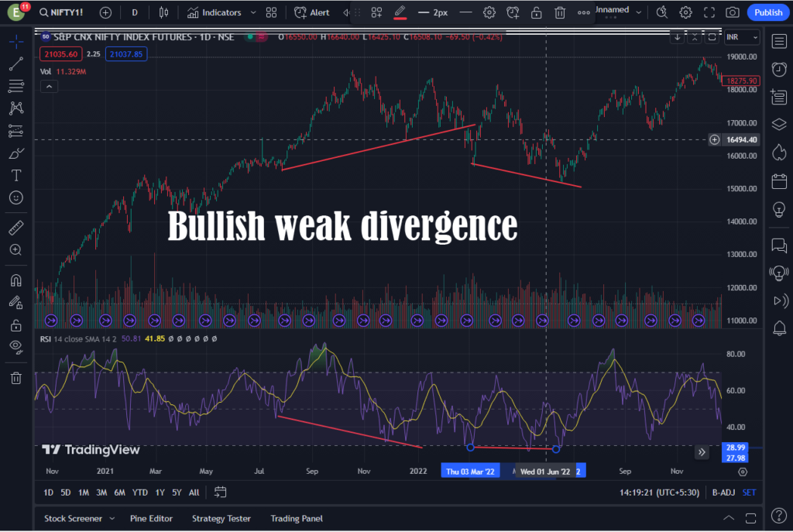This screenshot has width=793, height=532.
Task: Open the Watchlist panel in right sidebar
Action: click(x=779, y=41)
